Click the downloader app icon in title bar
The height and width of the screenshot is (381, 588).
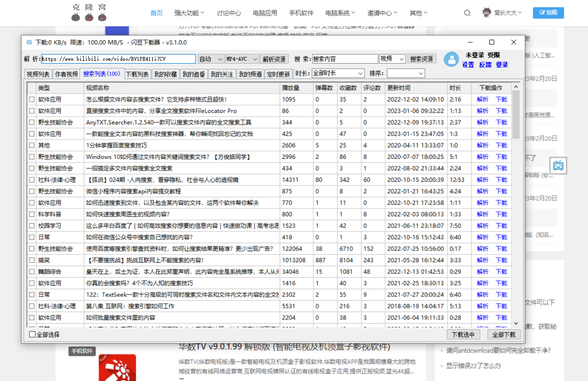(x=29, y=42)
